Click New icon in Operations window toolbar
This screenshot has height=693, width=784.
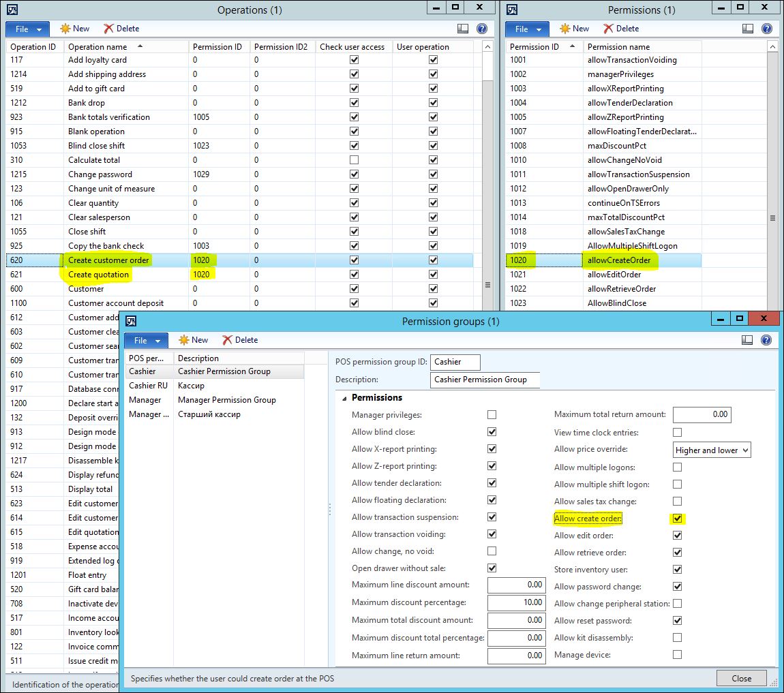tap(65, 29)
